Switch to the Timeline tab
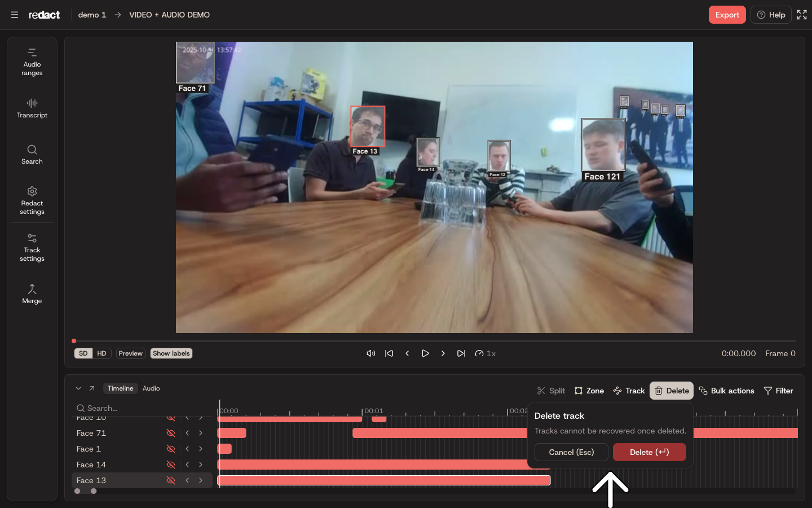Image resolution: width=812 pixels, height=508 pixels. [x=121, y=388]
